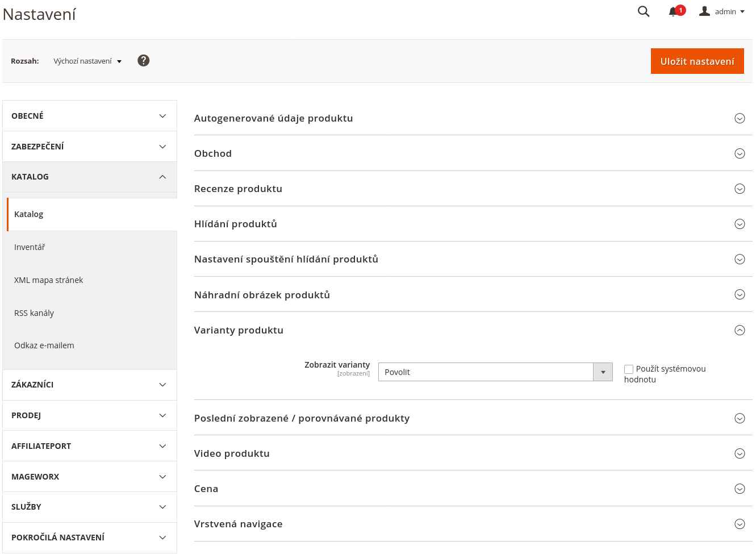Expand Nastavení spouštění hlídání produktů arrow
756x554 pixels.
pos(740,259)
